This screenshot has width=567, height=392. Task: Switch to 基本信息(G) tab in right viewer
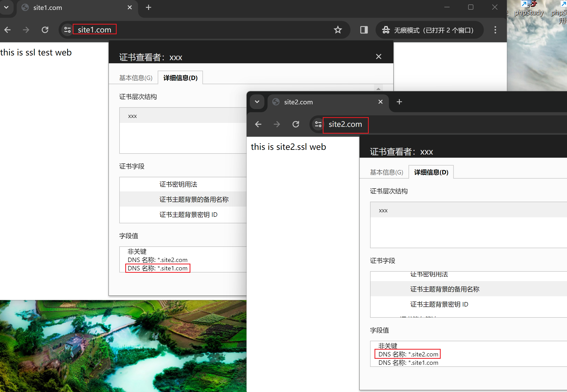387,172
